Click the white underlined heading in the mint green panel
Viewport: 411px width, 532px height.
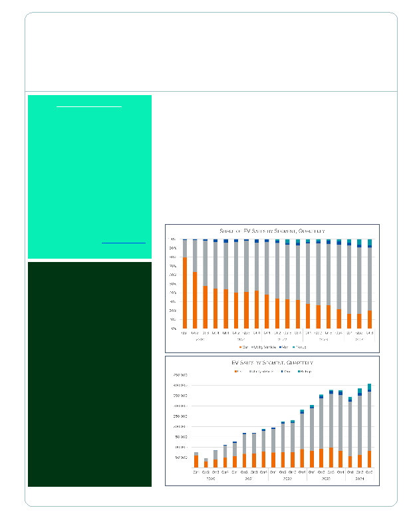[x=89, y=105]
